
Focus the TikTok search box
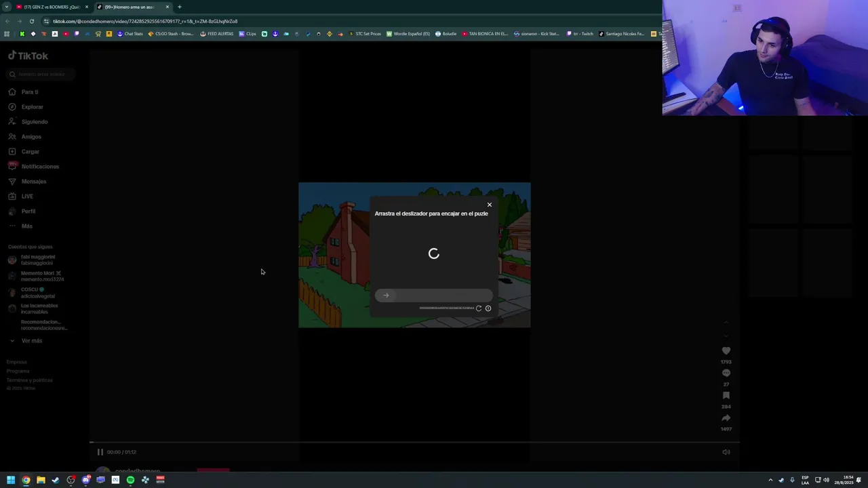(41, 74)
